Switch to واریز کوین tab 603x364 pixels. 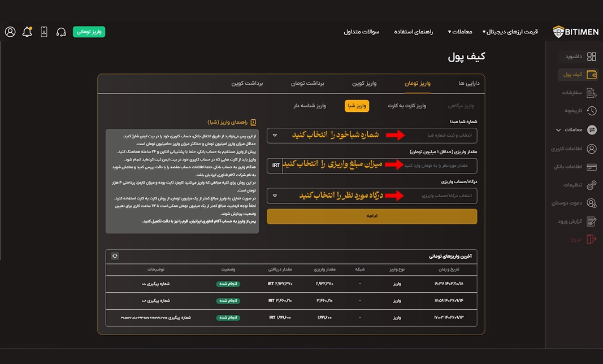tap(364, 83)
